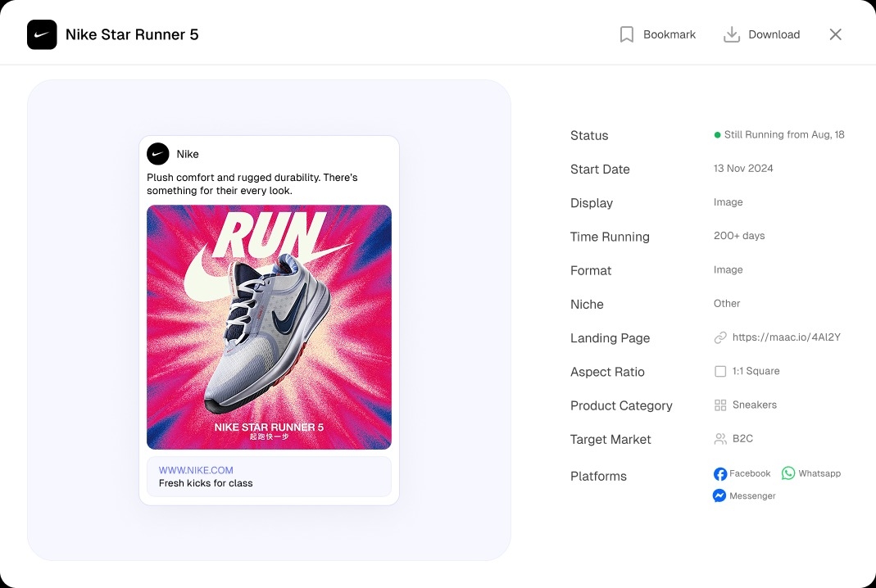Click the 'Fresh kicks for class' headline
876x588 pixels.
pyautogui.click(x=206, y=483)
